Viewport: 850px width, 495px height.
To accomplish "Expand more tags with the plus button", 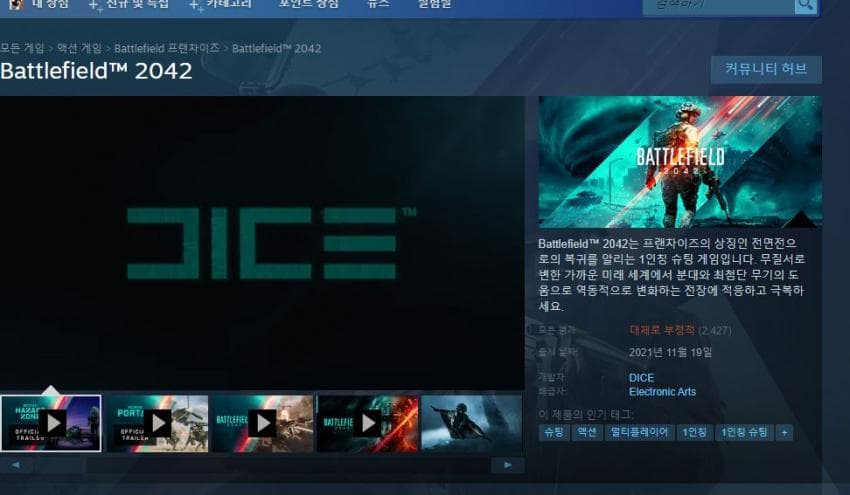I will click(784, 433).
